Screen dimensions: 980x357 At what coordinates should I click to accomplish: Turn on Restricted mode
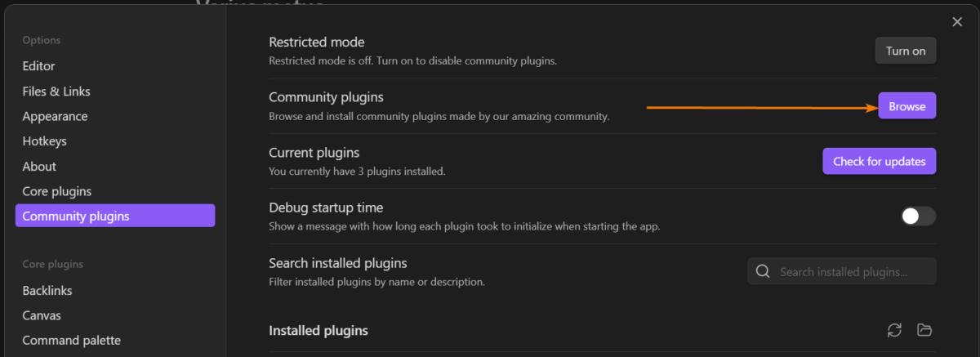906,51
